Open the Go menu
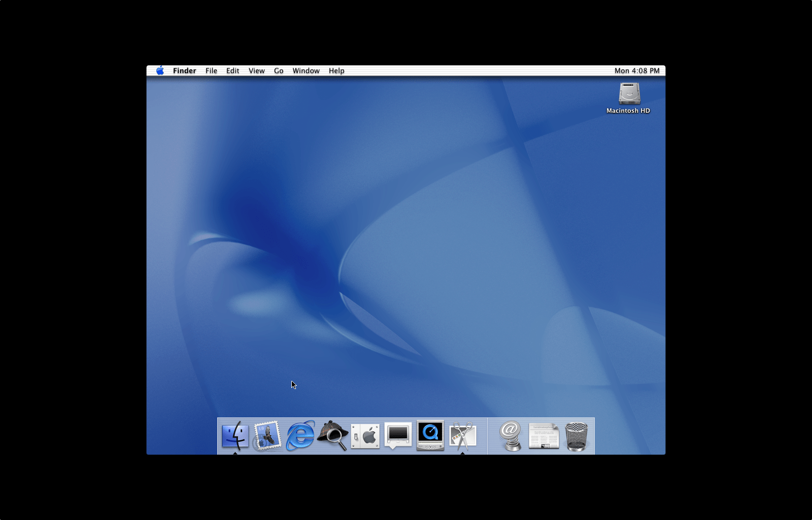 click(x=279, y=71)
